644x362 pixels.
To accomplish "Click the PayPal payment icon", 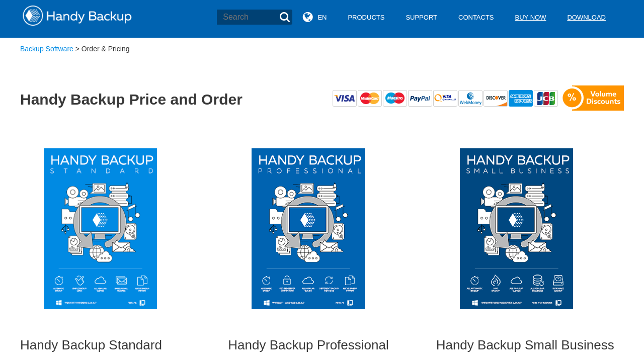I will click(x=420, y=99).
